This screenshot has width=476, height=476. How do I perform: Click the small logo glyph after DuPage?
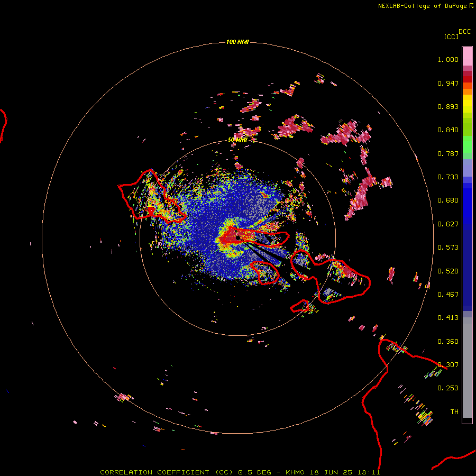[471, 6]
